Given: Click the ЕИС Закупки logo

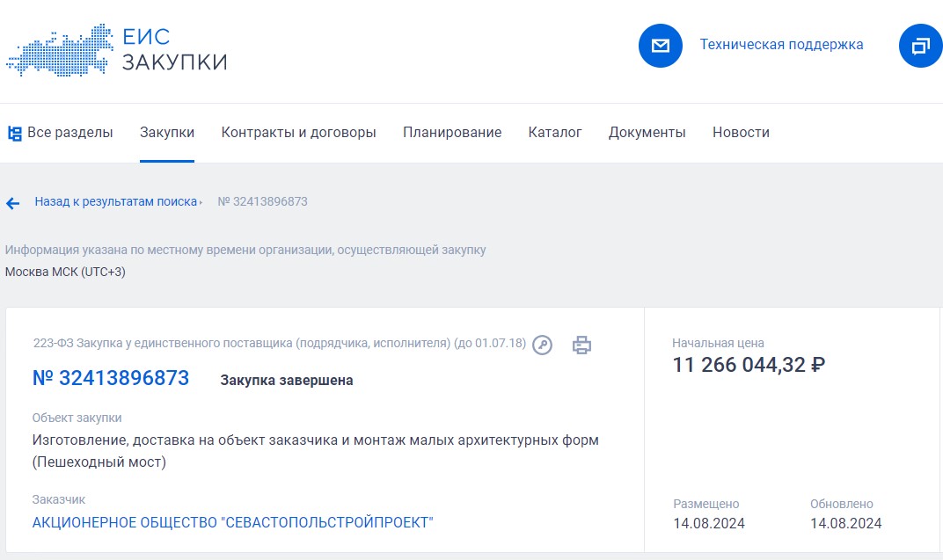Looking at the screenshot, I should point(117,50).
